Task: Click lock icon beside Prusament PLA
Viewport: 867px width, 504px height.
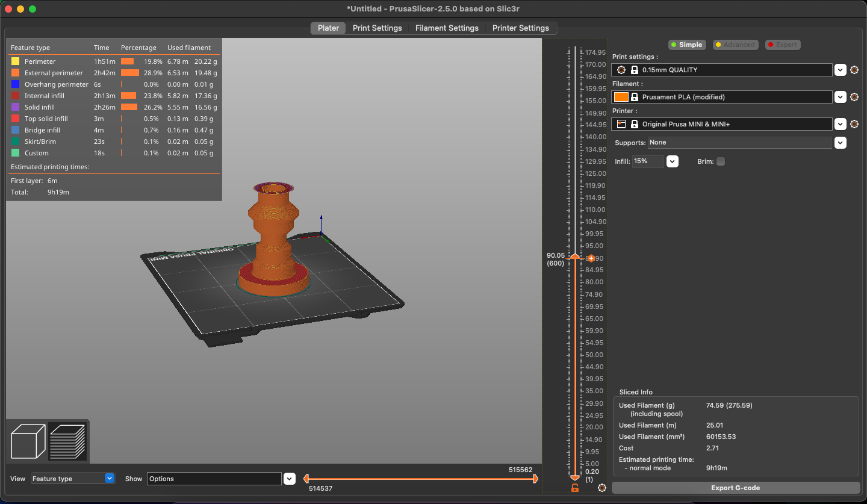Action: pos(634,97)
